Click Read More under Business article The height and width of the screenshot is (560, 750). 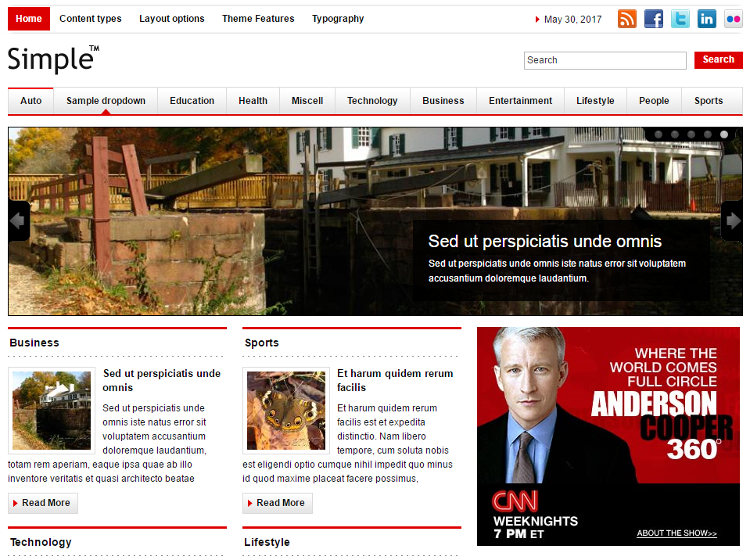coord(43,503)
